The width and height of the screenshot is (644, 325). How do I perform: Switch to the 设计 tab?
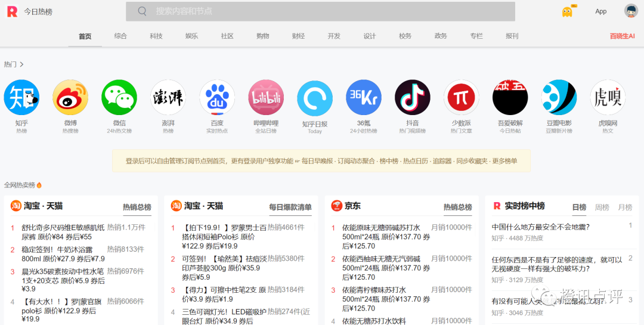click(370, 36)
